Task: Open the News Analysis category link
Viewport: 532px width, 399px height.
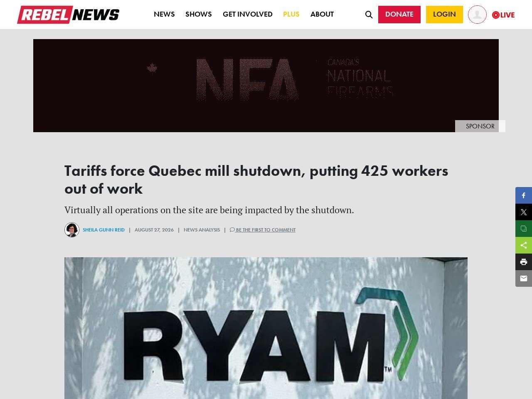Action: click(x=202, y=230)
